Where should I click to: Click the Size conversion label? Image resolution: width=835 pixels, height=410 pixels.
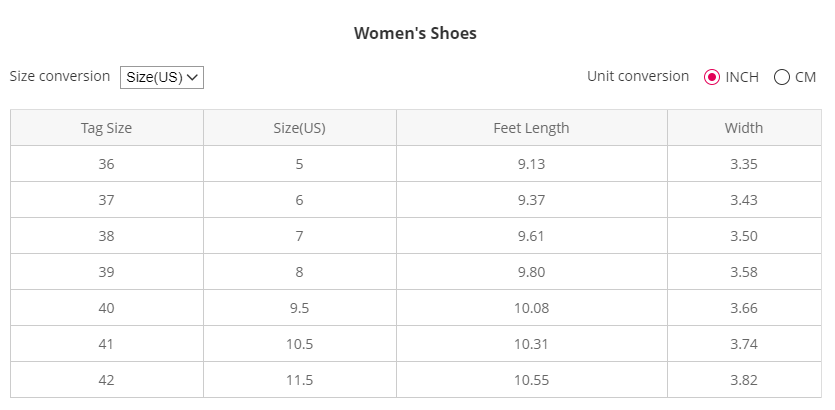point(60,76)
